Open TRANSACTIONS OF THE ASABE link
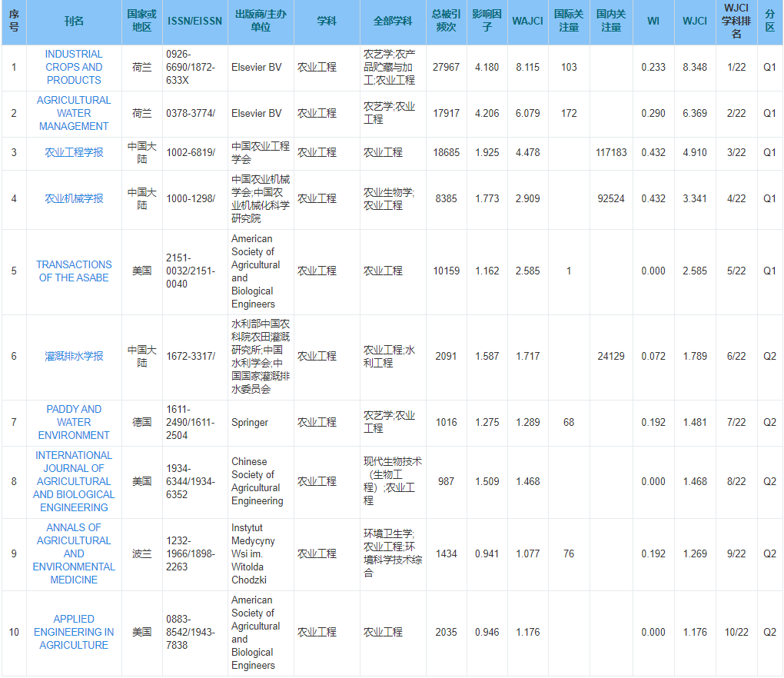This screenshot has height=678, width=784. coord(74,271)
